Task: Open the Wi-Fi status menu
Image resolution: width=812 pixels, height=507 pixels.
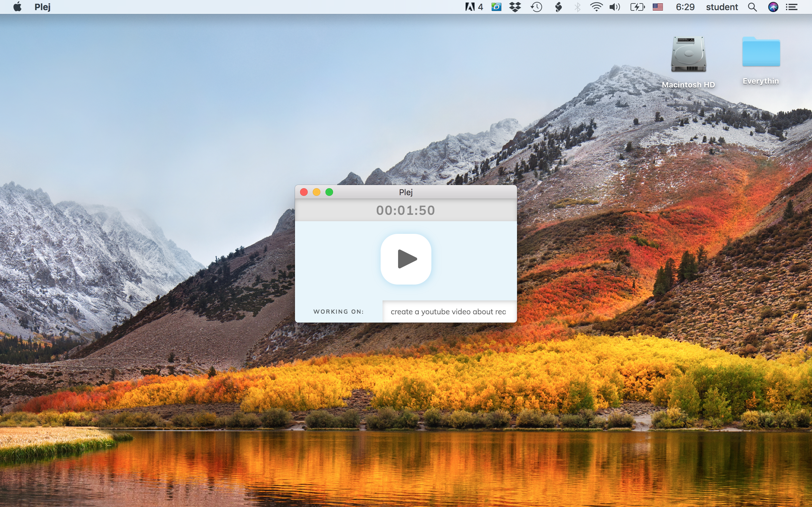Action: pyautogui.click(x=596, y=7)
